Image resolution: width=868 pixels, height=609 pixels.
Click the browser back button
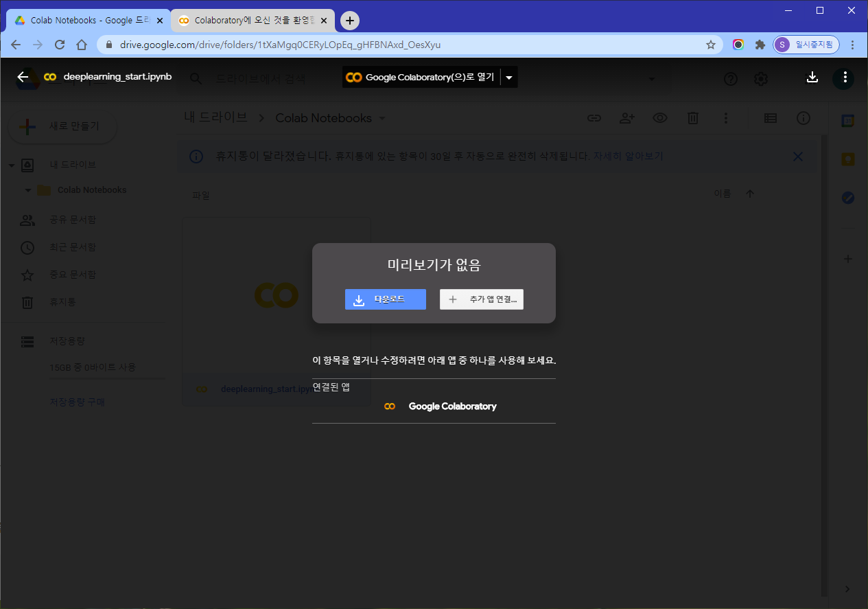point(16,45)
